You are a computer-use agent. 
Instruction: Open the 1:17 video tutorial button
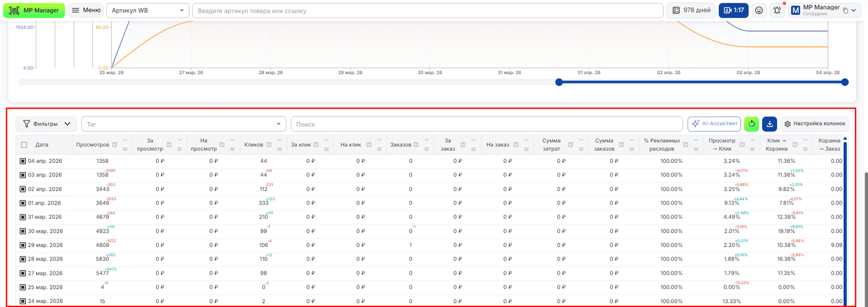click(x=734, y=10)
